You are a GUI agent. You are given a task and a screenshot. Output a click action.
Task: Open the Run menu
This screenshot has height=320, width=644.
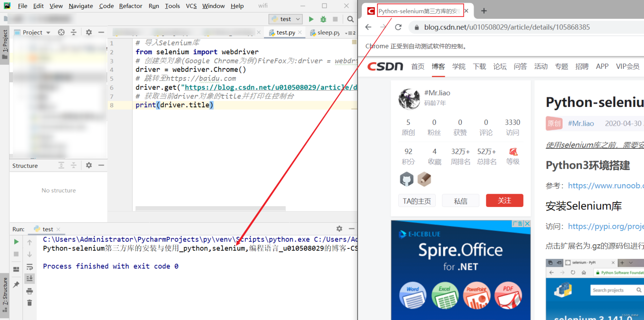(x=154, y=6)
